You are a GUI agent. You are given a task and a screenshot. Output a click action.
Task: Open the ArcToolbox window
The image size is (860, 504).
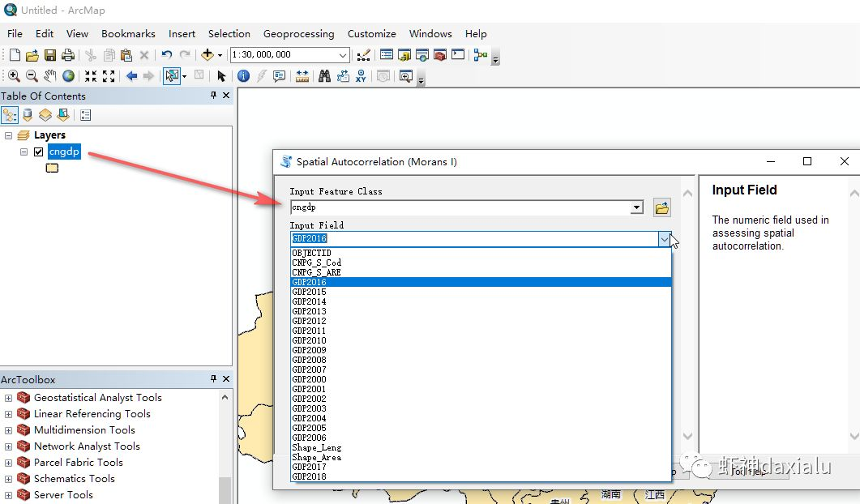pos(440,55)
